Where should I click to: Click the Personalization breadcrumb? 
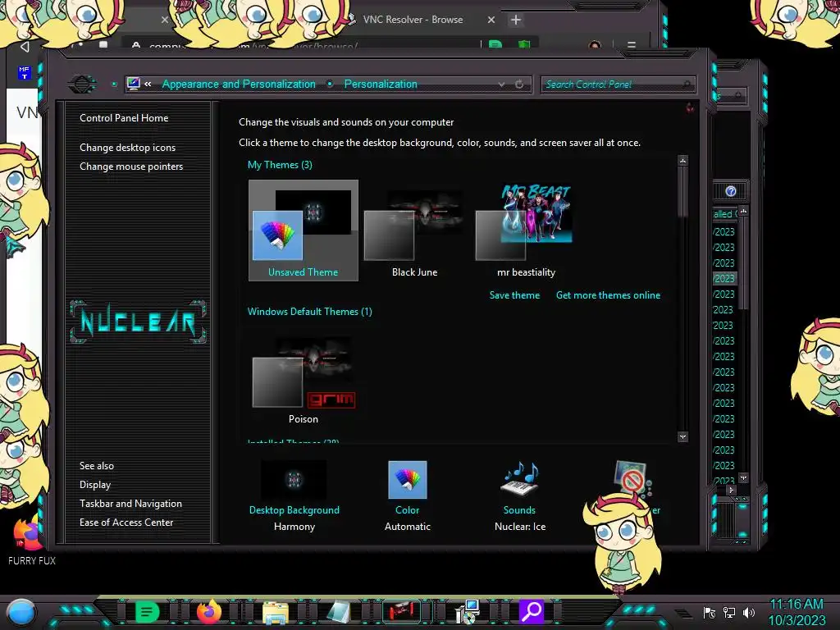[x=381, y=84]
